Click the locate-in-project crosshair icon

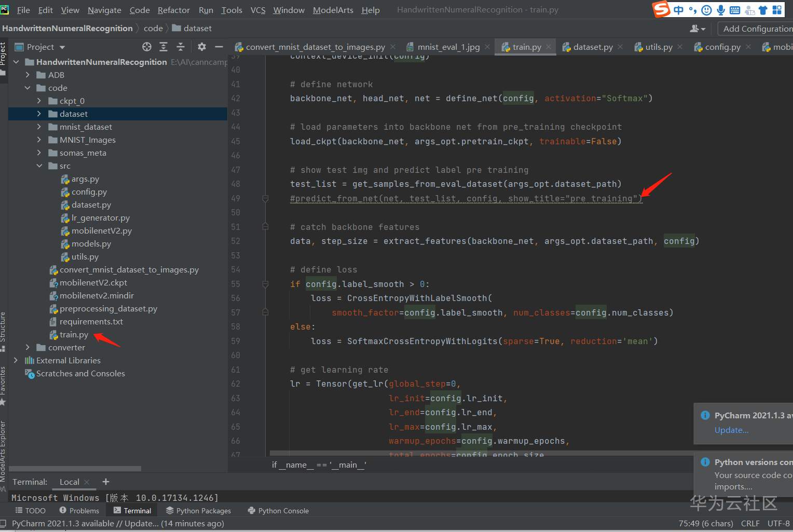(x=147, y=47)
